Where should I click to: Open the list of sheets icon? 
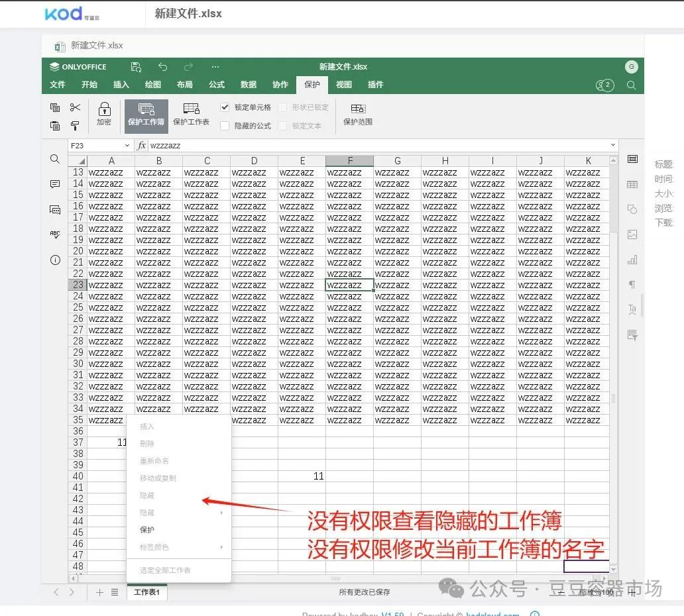tap(115, 592)
